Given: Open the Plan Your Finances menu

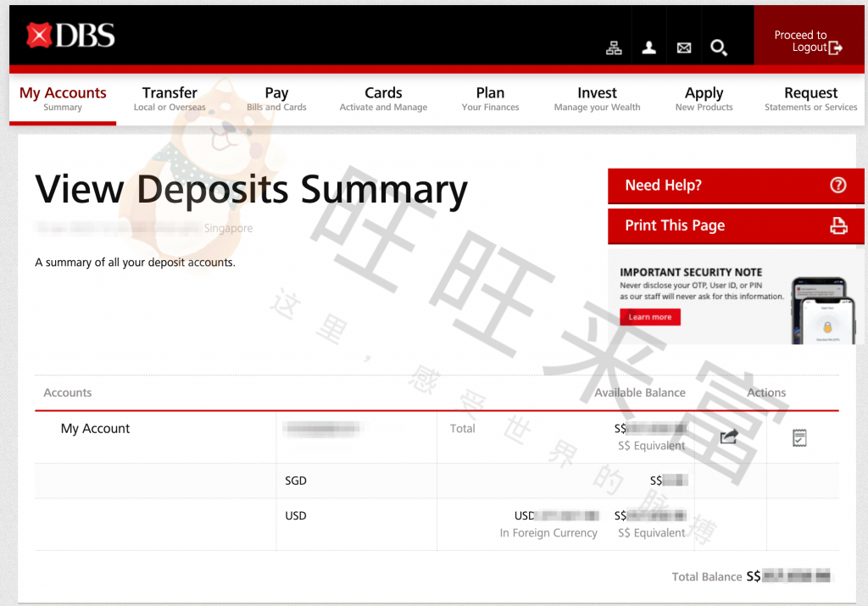Looking at the screenshot, I should (x=490, y=98).
